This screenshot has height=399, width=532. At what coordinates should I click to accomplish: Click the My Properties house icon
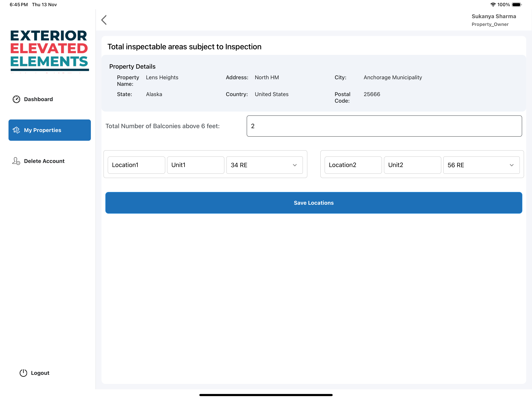coord(16,130)
